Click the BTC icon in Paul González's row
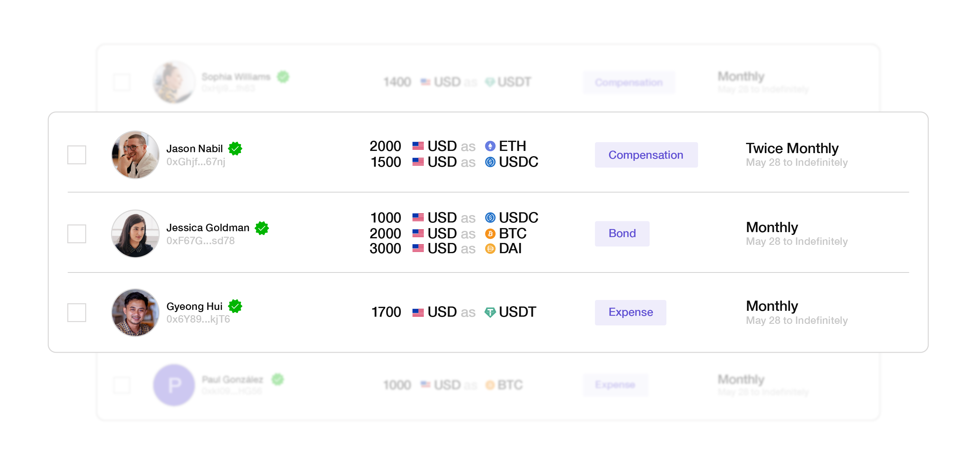Viewport: 980px width, 476px height. [491, 385]
